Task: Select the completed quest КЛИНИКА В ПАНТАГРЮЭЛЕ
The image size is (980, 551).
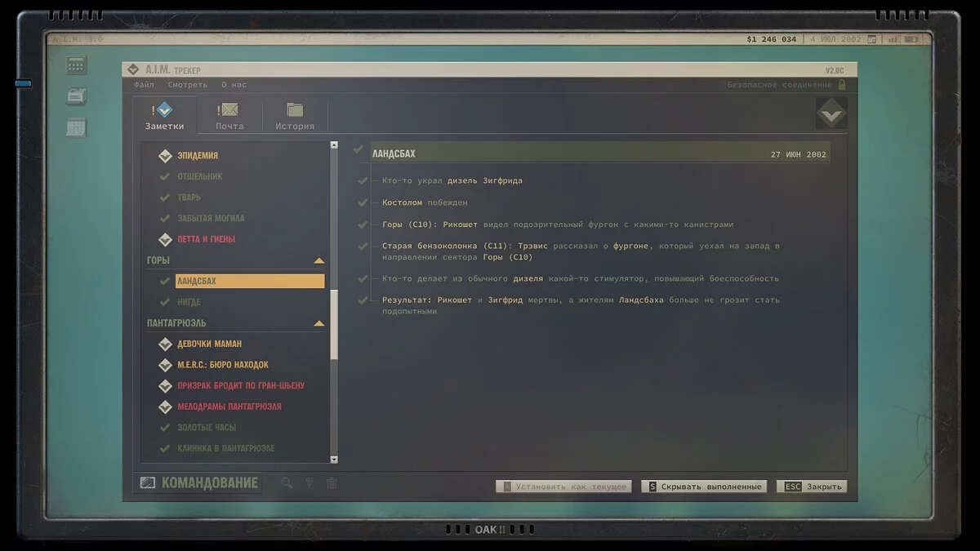Action: (x=226, y=448)
